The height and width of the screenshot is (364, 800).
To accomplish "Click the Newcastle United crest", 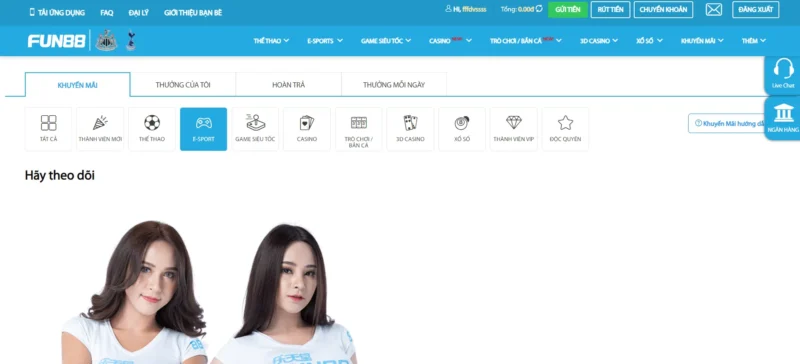I will [106, 40].
